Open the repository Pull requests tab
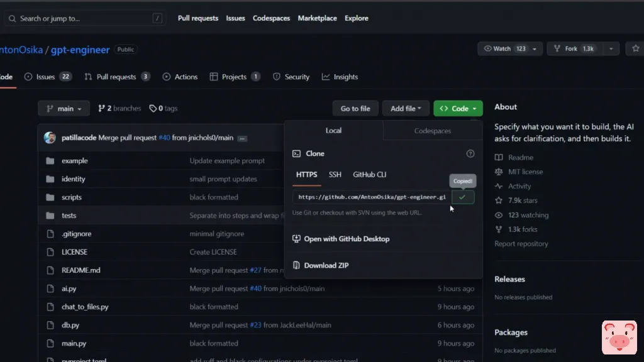The height and width of the screenshot is (362, 644). click(x=116, y=77)
